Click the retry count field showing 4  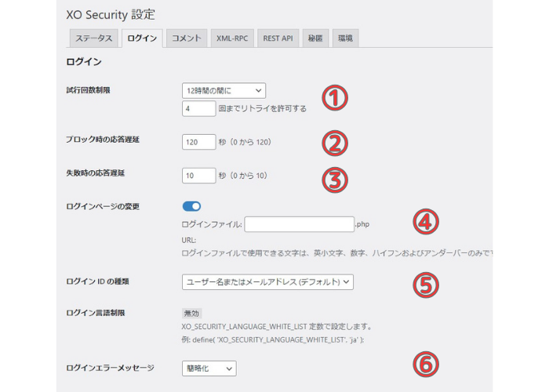pyautogui.click(x=199, y=108)
